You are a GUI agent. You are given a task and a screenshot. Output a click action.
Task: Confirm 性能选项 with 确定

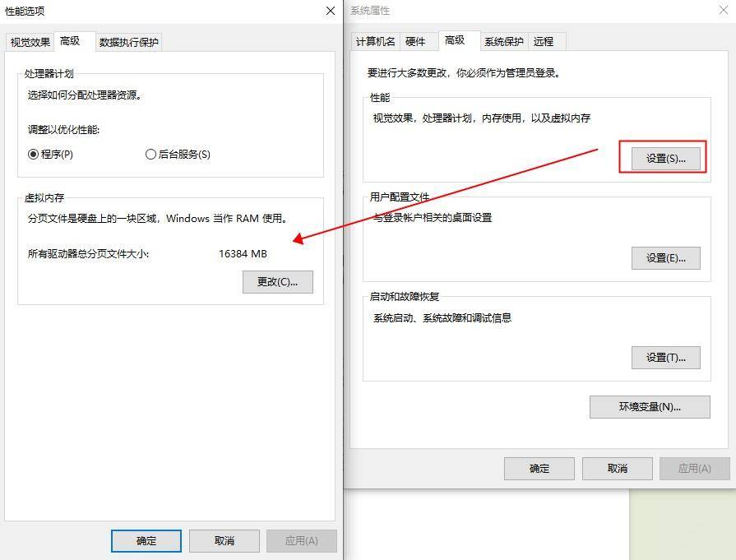click(146, 540)
